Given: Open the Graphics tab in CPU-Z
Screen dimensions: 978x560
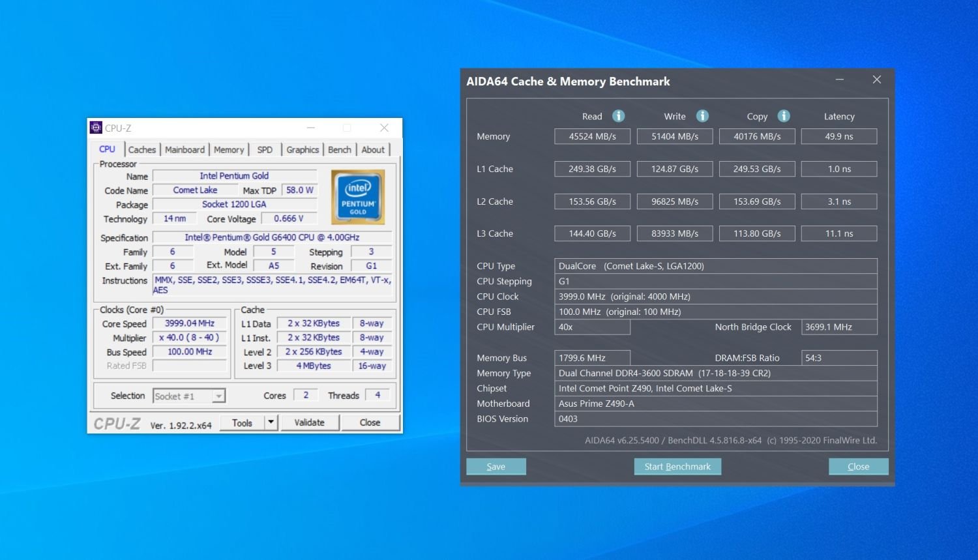Looking at the screenshot, I should click(x=303, y=150).
